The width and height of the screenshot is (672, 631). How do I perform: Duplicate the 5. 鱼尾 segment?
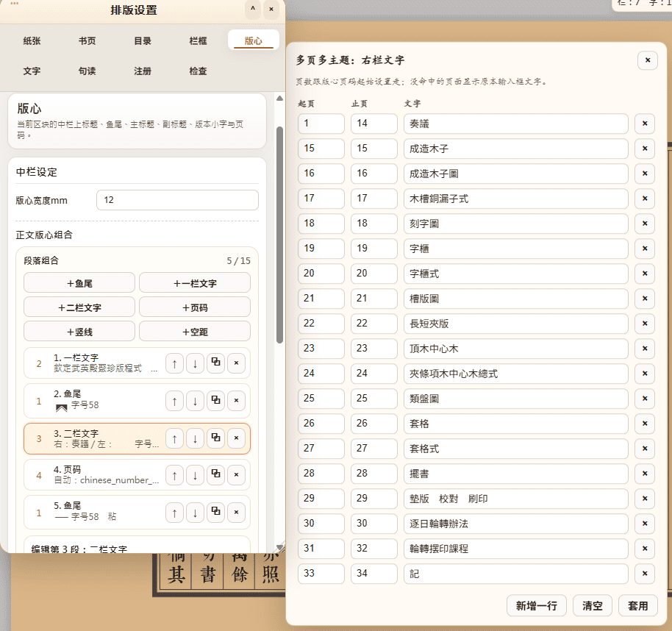click(215, 513)
